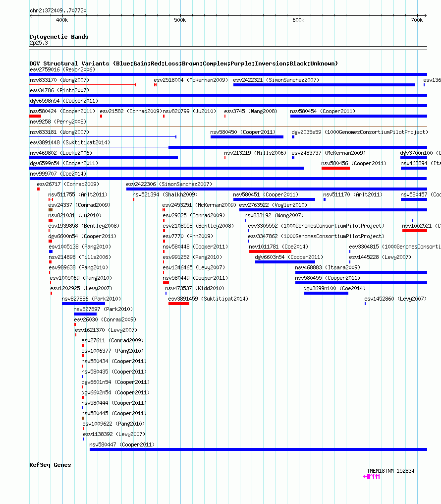Click nsv580449 (Cooper2011) variant label
The image size is (441, 504).
coord(195,278)
